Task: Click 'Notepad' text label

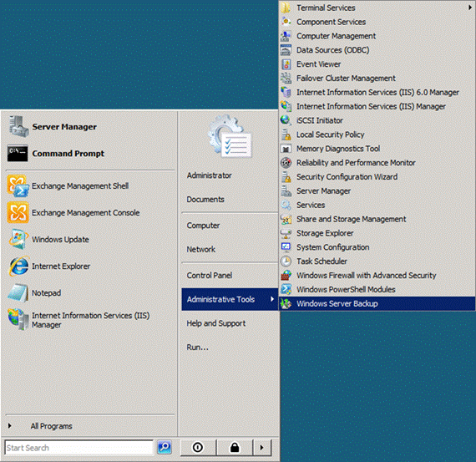Action: [47, 292]
